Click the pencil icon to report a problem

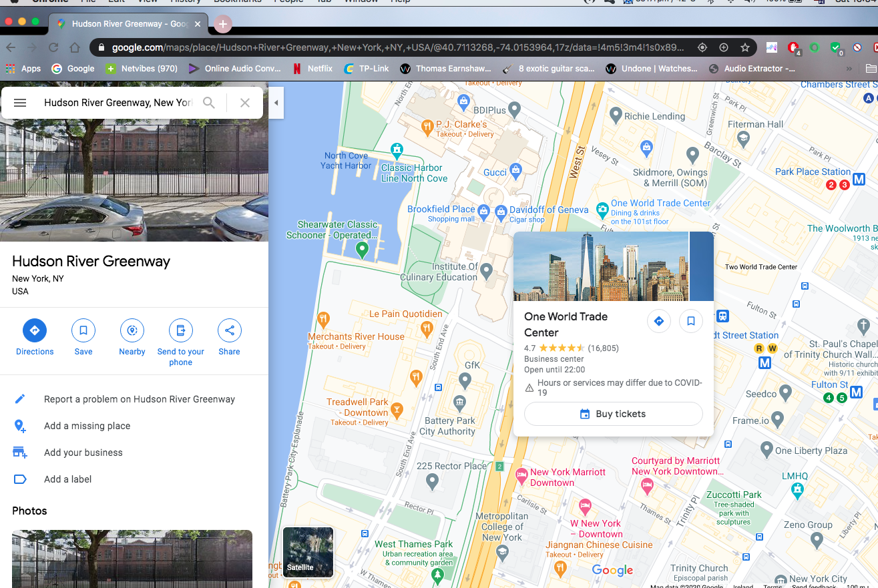20,398
